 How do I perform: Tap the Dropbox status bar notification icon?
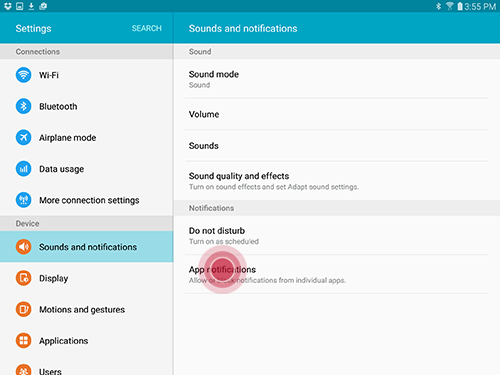(x=8, y=6)
